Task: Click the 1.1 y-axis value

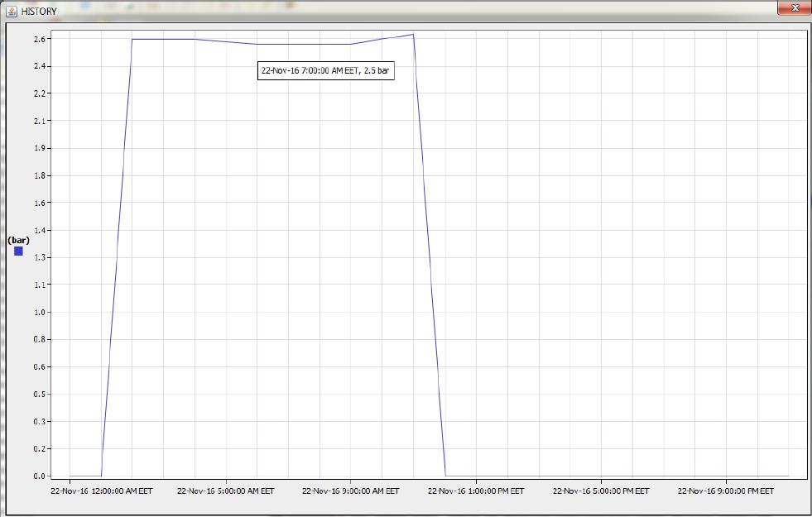Action: pyautogui.click(x=40, y=285)
